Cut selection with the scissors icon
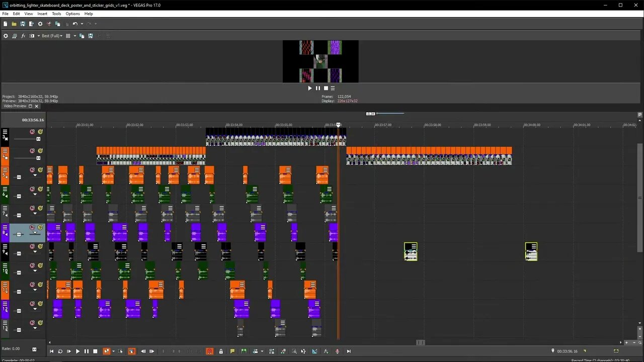The width and height of the screenshot is (644, 362). (x=49, y=24)
